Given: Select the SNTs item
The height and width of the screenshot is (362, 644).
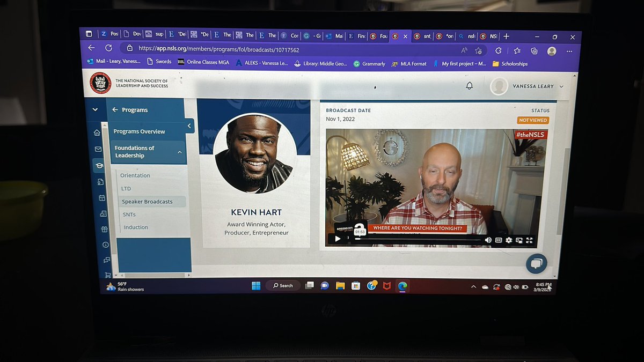Looking at the screenshot, I should tap(129, 215).
